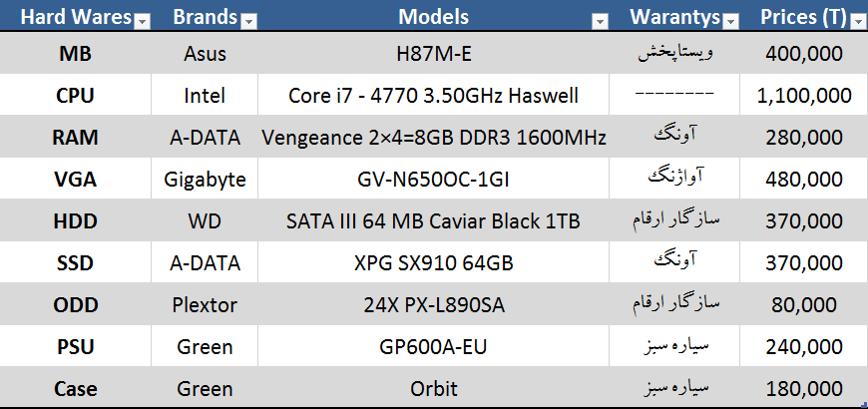Select the Orbit model cell
Image resolution: width=868 pixels, height=409 pixels.
[x=433, y=389]
